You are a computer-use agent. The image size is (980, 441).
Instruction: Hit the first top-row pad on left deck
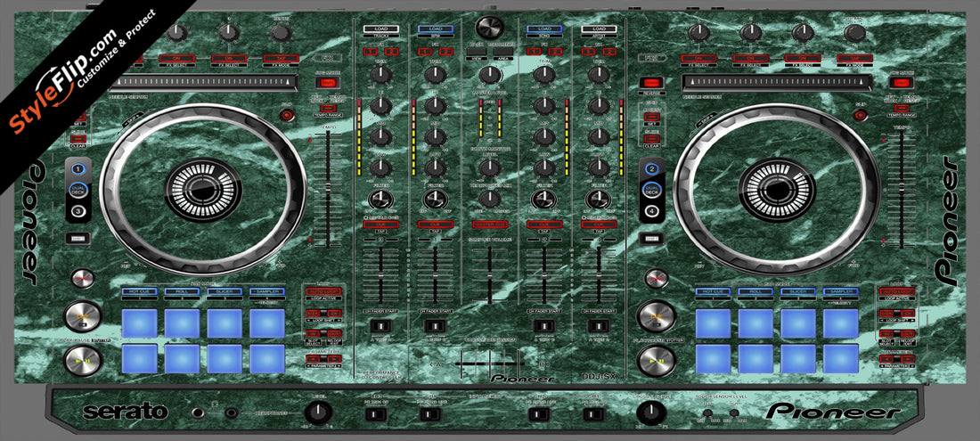140,323
